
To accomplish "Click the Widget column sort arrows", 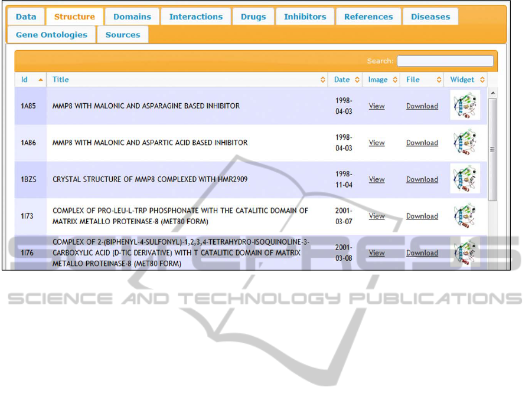I will coord(482,80).
